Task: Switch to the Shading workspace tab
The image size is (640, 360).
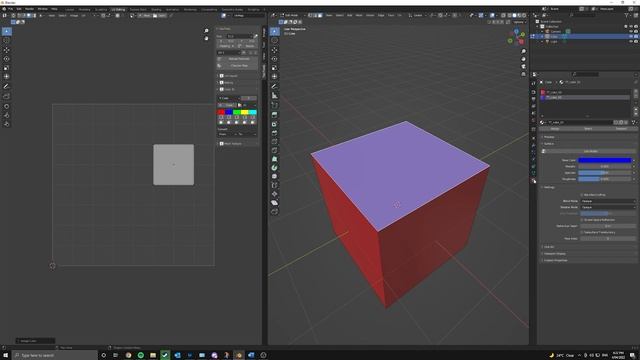Action: (156, 9)
